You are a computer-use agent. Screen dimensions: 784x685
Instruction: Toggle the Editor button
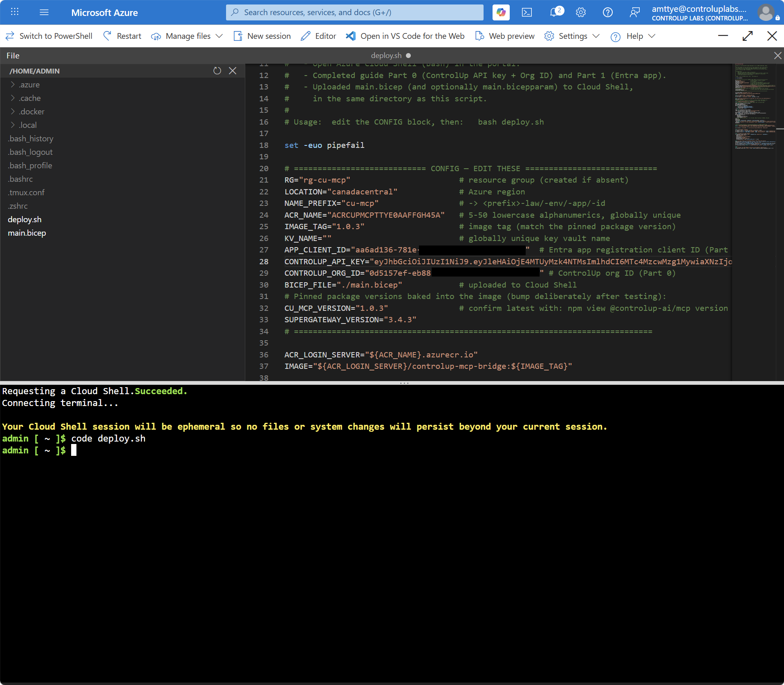(x=318, y=36)
